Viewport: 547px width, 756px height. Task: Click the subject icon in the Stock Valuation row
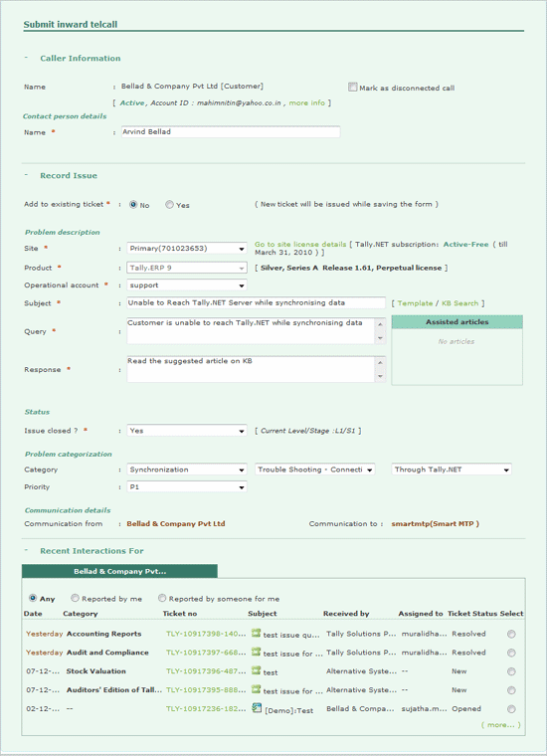(x=256, y=670)
